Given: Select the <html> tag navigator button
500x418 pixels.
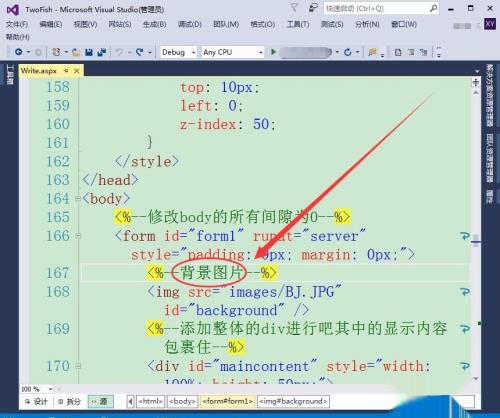Looking at the screenshot, I should (151, 401).
